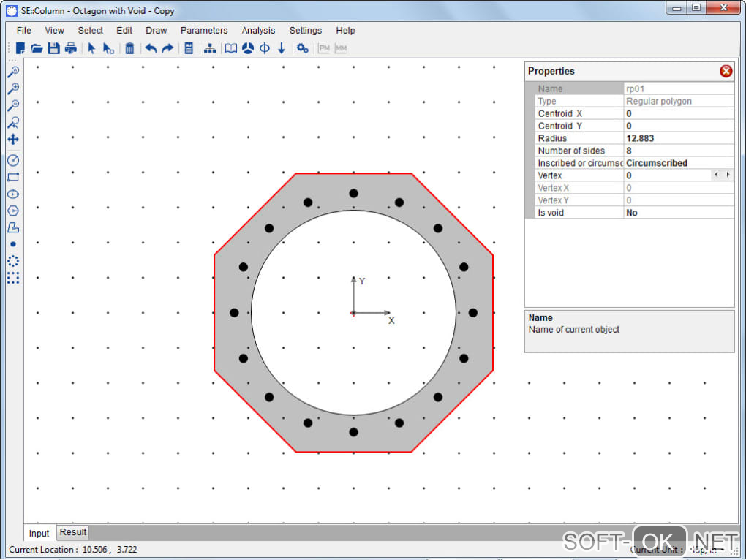The height and width of the screenshot is (560, 746).
Task: Click the zoom in magnifier icon
Action: (13, 88)
